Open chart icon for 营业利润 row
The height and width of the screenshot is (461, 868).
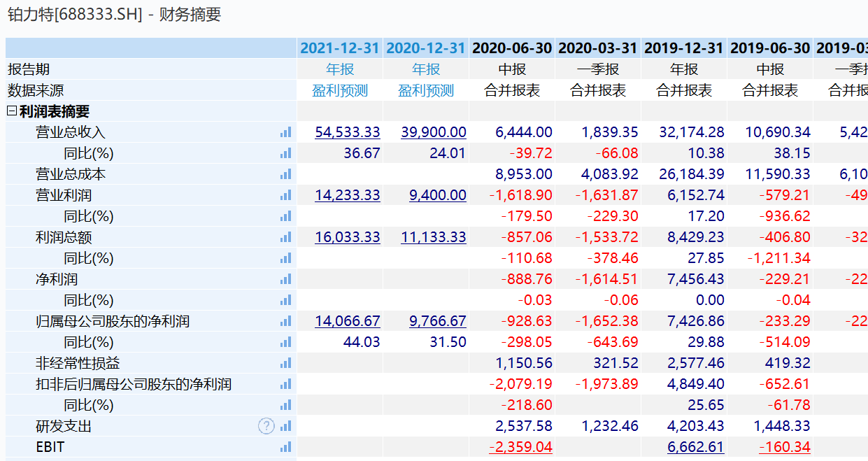pyautogui.click(x=285, y=195)
